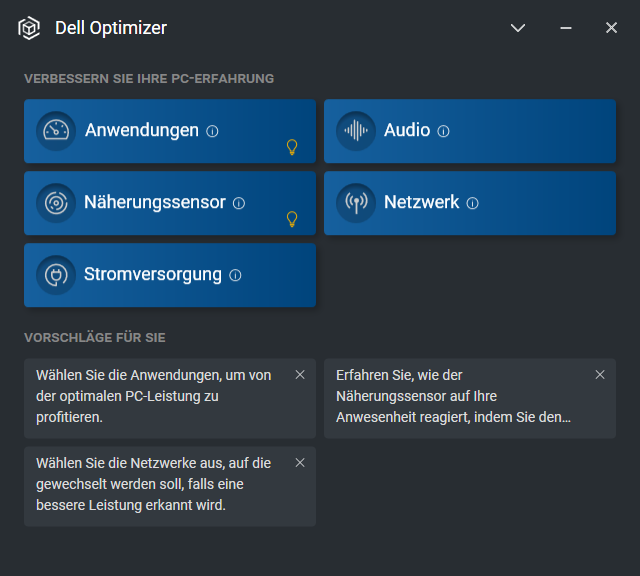The height and width of the screenshot is (576, 640).
Task: Dismiss the Näherungssensor Anwesenheit suggestion
Action: coord(600,375)
